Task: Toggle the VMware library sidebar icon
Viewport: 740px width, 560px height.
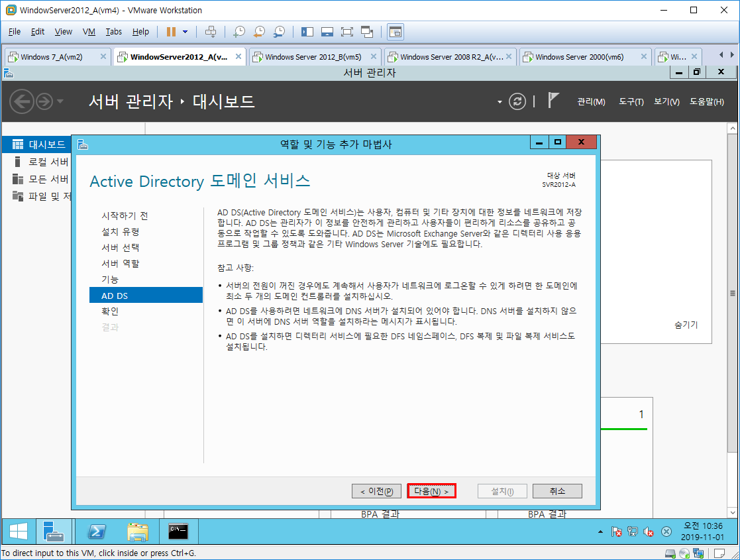Action: (307, 32)
